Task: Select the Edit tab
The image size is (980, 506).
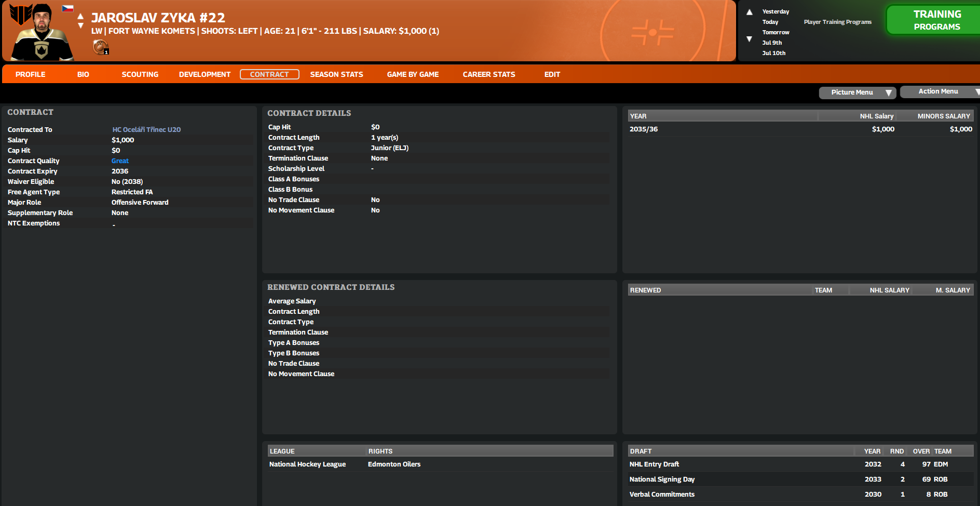Action: [552, 74]
